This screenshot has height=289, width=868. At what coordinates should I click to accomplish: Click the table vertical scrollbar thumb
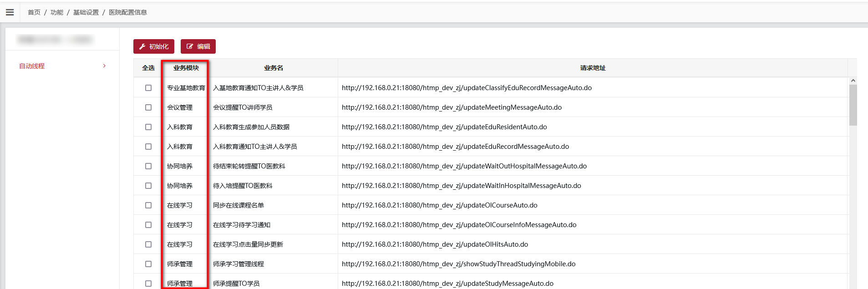pos(853,105)
